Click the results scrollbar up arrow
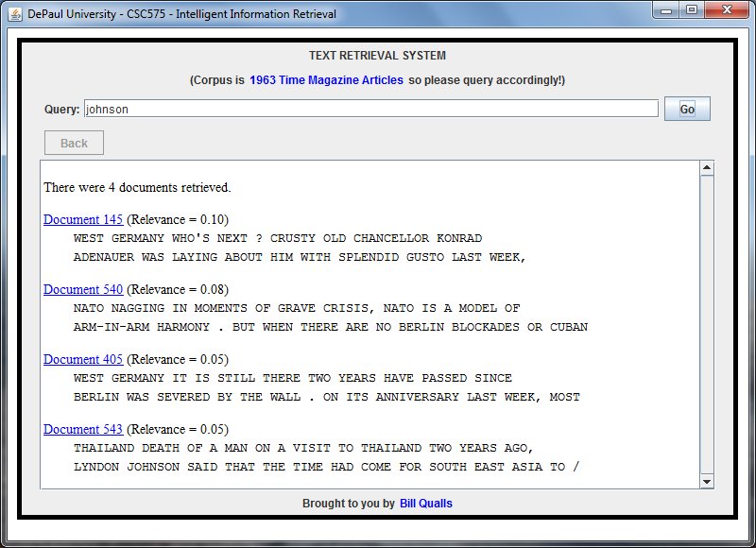The width and height of the screenshot is (756, 548). [x=706, y=168]
